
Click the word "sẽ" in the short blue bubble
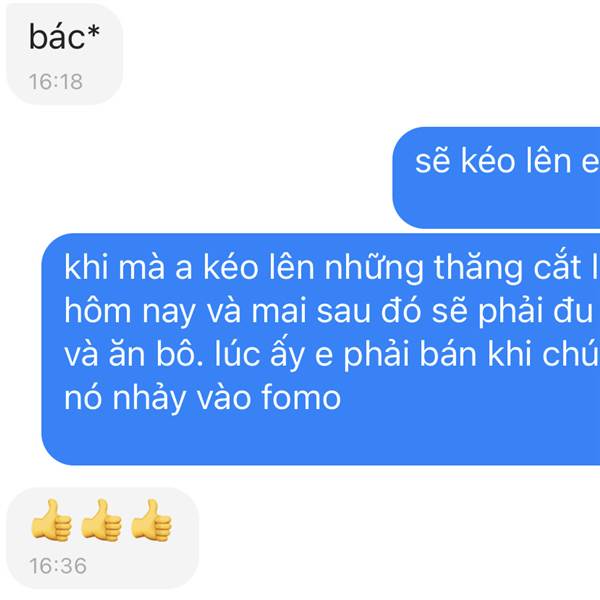433,162
